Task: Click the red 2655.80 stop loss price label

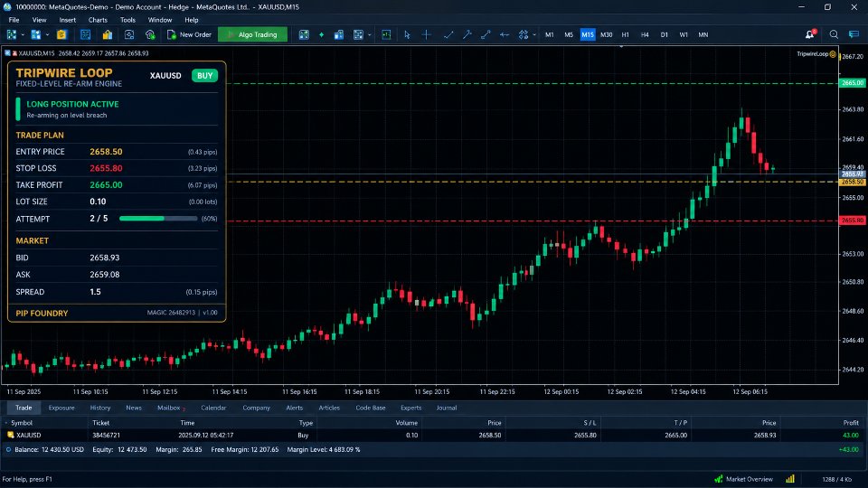Action: click(853, 221)
